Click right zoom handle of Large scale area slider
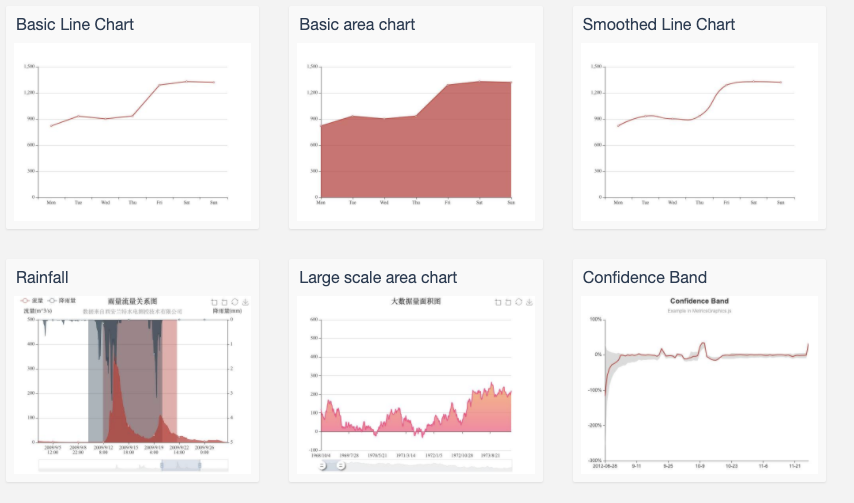This screenshot has width=854, height=503. point(341,466)
